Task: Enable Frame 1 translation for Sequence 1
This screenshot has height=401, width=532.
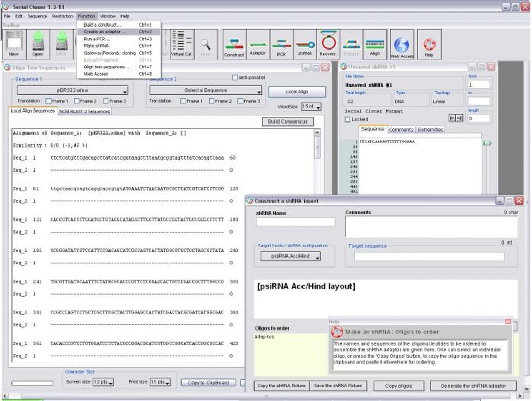Action: point(49,101)
